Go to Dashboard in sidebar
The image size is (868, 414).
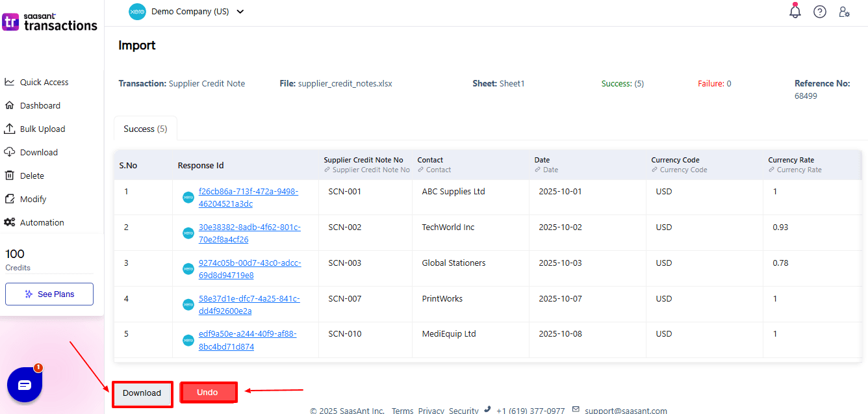coord(40,106)
